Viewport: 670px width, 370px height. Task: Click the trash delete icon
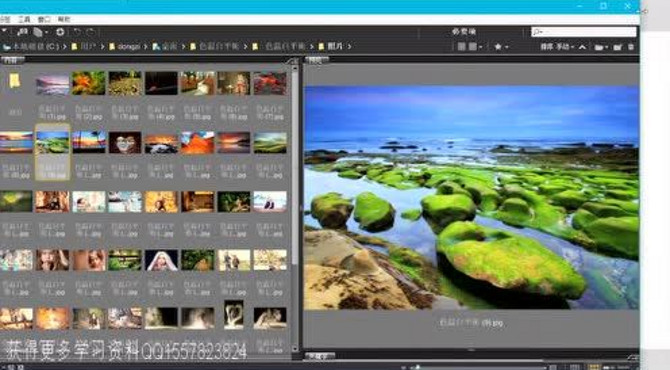tap(631, 47)
